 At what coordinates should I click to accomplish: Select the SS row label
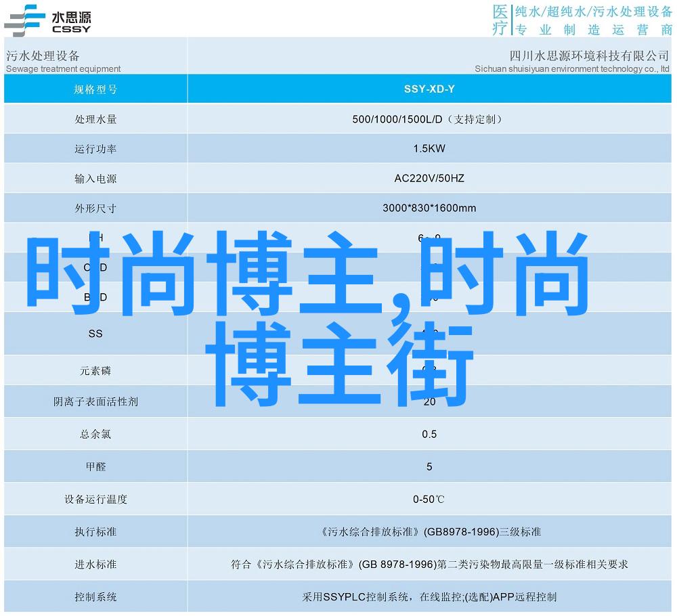[x=95, y=334]
